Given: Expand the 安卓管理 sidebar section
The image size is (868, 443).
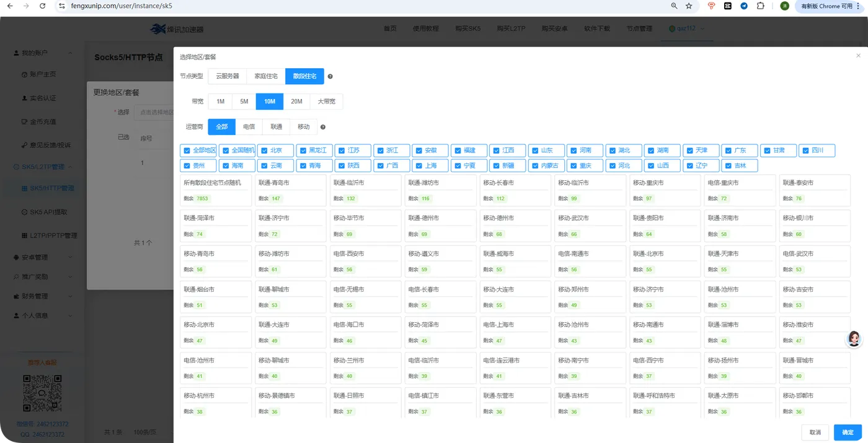Looking at the screenshot, I should point(43,257).
